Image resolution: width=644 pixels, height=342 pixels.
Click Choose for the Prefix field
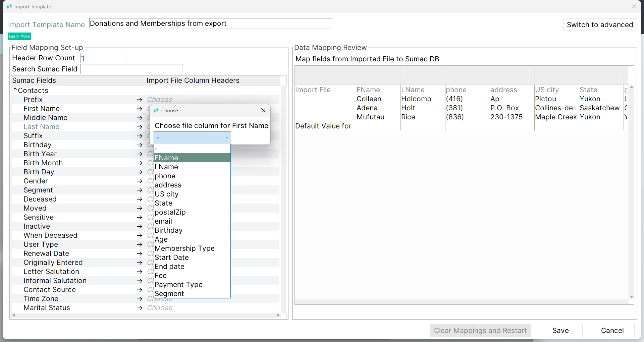point(160,100)
